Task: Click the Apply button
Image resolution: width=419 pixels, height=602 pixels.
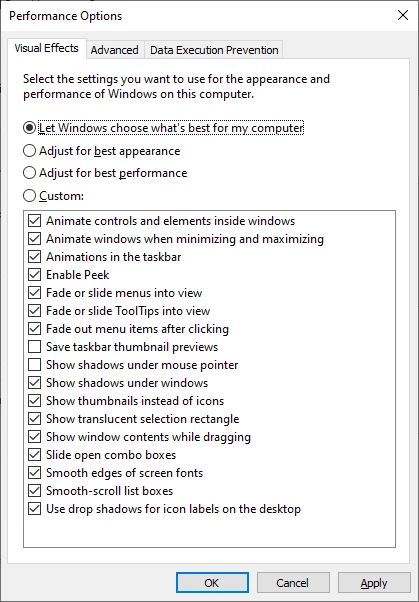Action: 374,583
